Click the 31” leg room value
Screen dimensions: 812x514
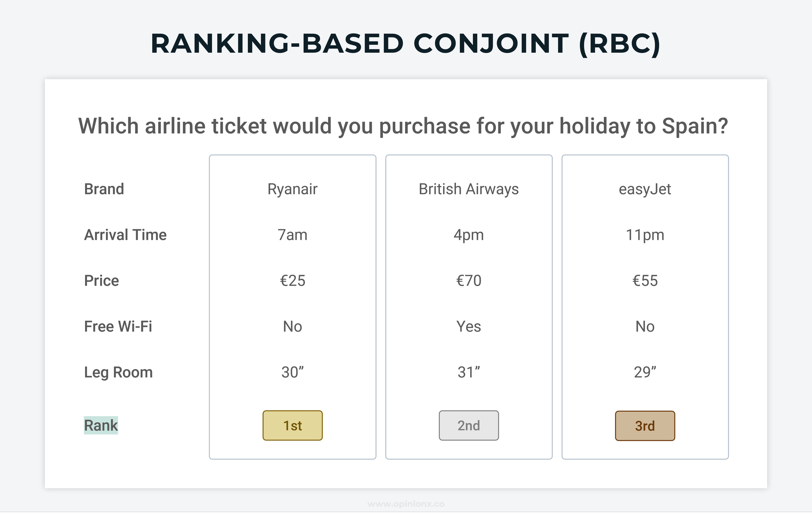(x=469, y=372)
